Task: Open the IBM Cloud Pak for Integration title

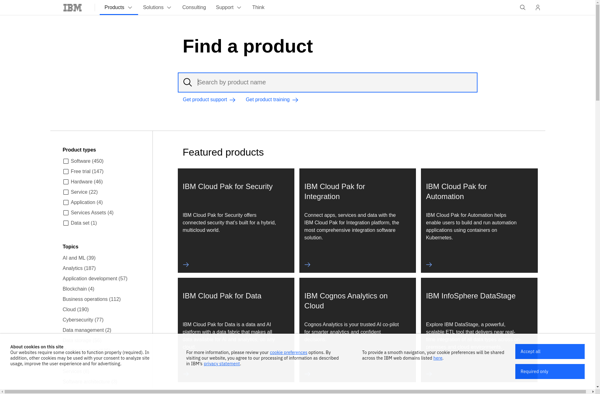Action: tap(335, 192)
